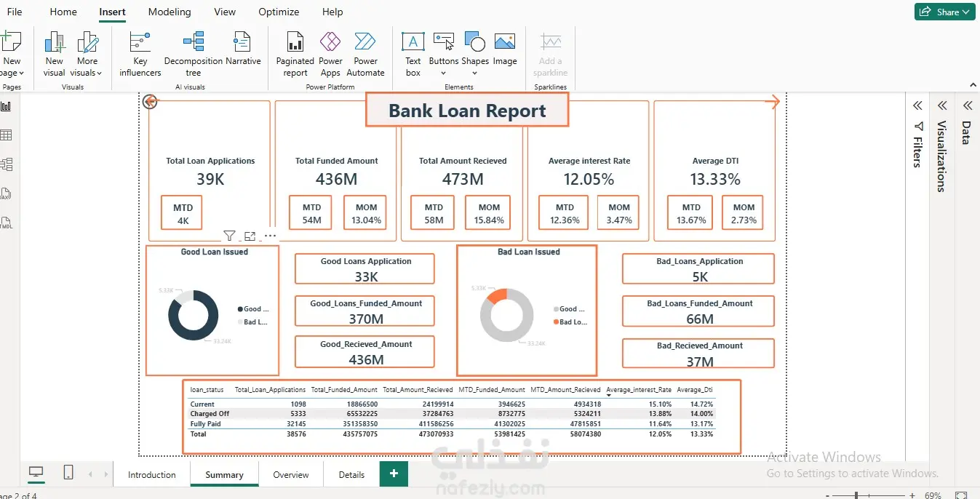Screen dimensions: 980x499
Task: Open the Details page tab
Action: 351,474
